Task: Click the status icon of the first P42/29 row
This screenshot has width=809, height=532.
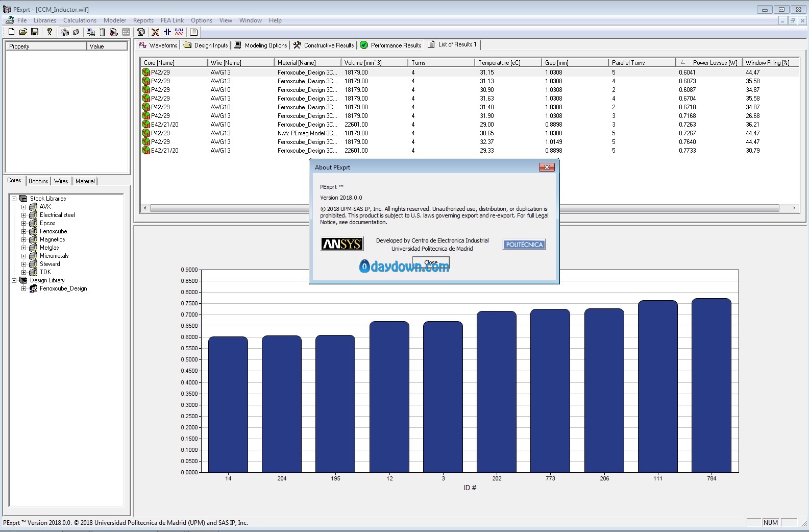Action: (146, 72)
